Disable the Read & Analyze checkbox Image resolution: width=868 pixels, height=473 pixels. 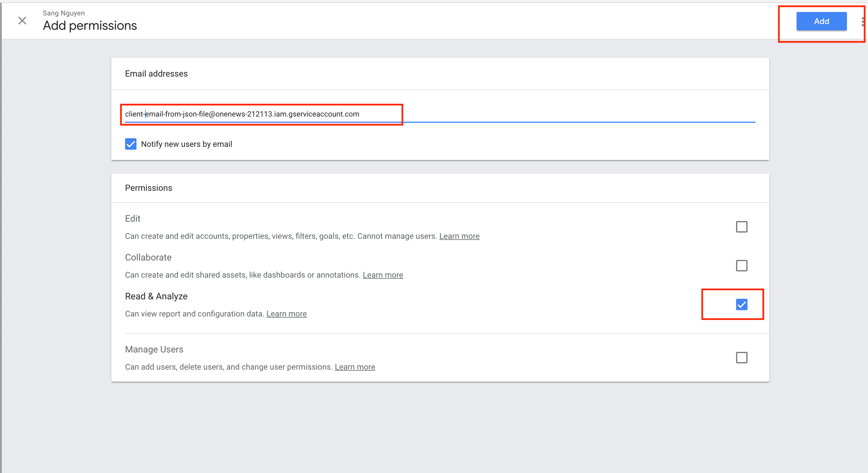[x=741, y=304]
